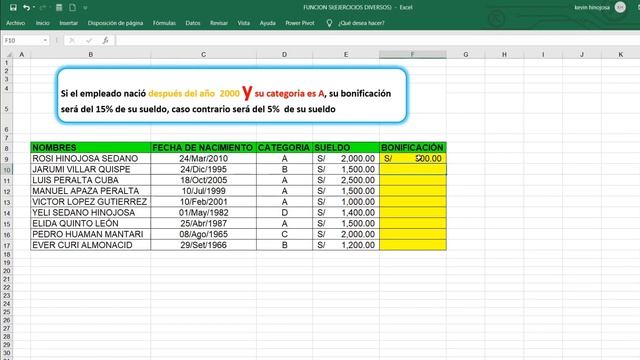
Task: Click the date cell 24/Mar/2010
Action: tap(203, 158)
